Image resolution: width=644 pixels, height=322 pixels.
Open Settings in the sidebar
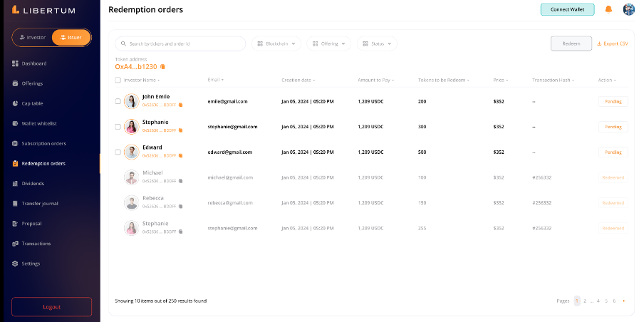(x=31, y=264)
